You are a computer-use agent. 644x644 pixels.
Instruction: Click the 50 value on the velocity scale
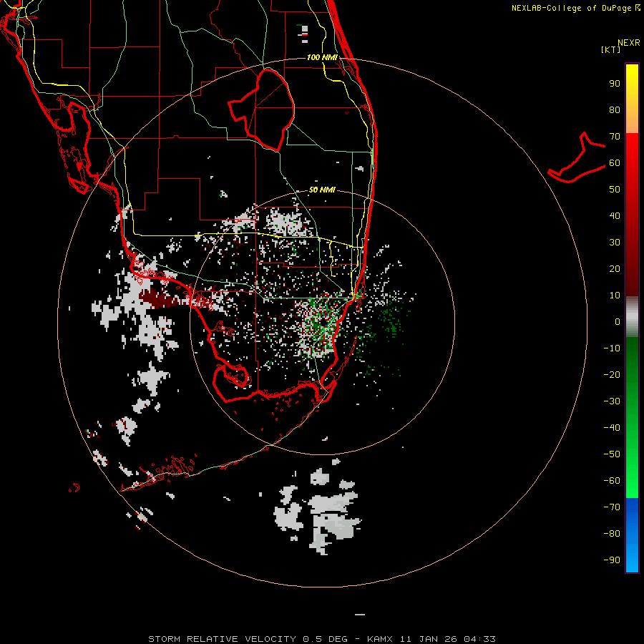coord(615,190)
